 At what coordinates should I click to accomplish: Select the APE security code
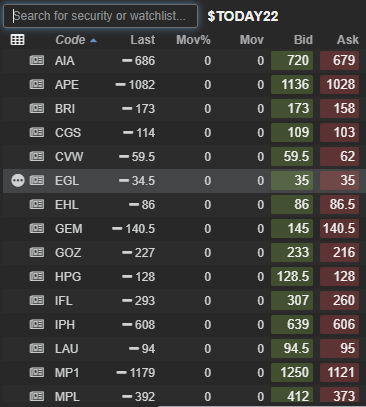[67, 85]
